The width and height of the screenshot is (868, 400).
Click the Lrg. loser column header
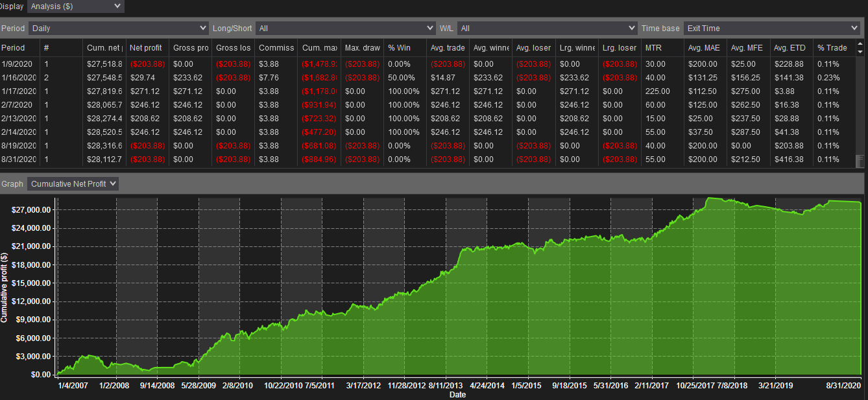[x=620, y=47]
